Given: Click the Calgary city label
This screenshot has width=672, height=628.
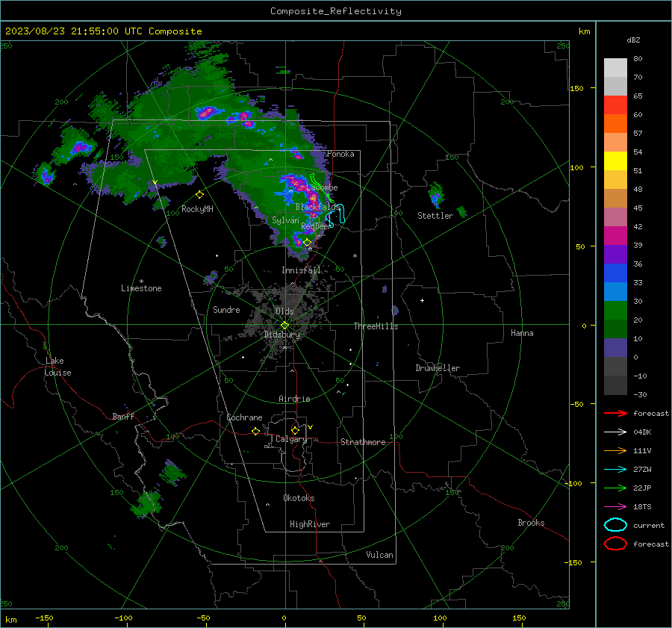Looking at the screenshot, I should [291, 439].
